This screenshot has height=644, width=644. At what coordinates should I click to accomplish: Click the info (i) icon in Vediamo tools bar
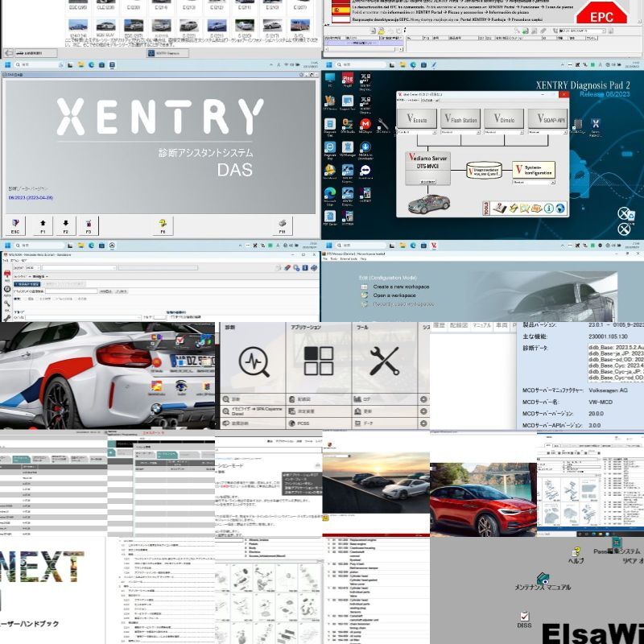[x=549, y=208]
